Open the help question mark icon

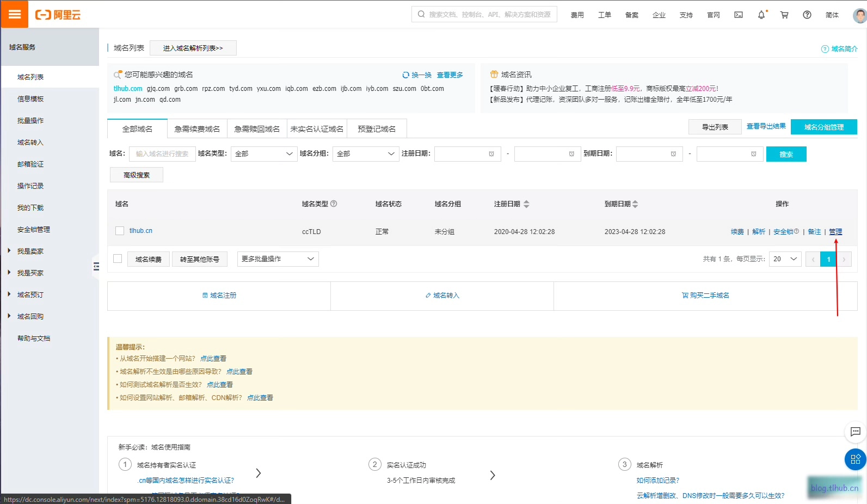[807, 15]
